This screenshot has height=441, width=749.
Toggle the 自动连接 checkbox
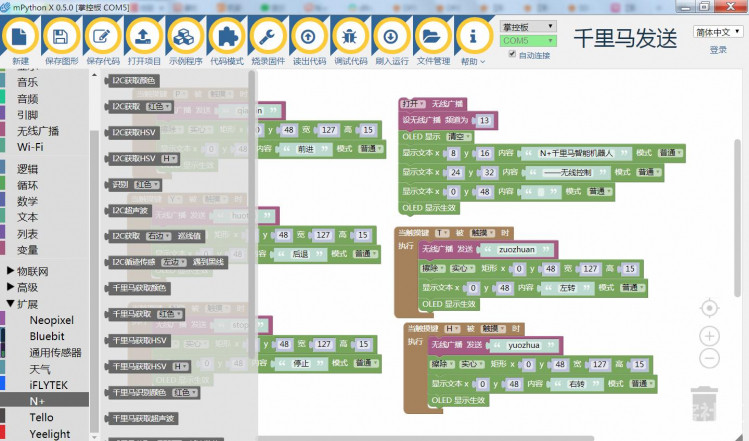[512, 54]
